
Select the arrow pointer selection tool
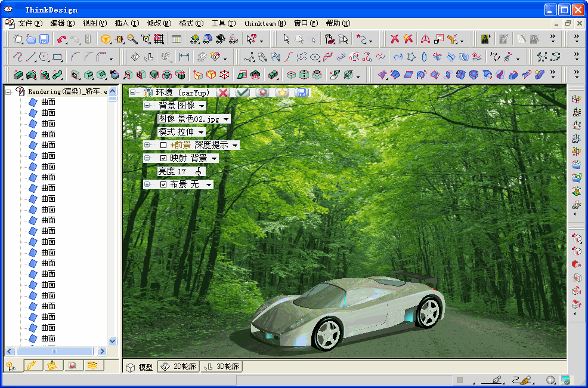pos(286,39)
